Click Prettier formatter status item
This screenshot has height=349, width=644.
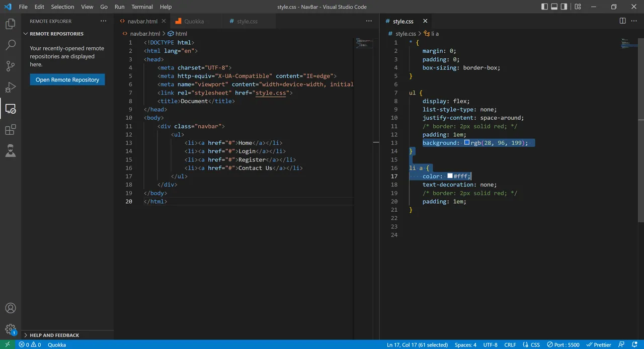coord(599,344)
